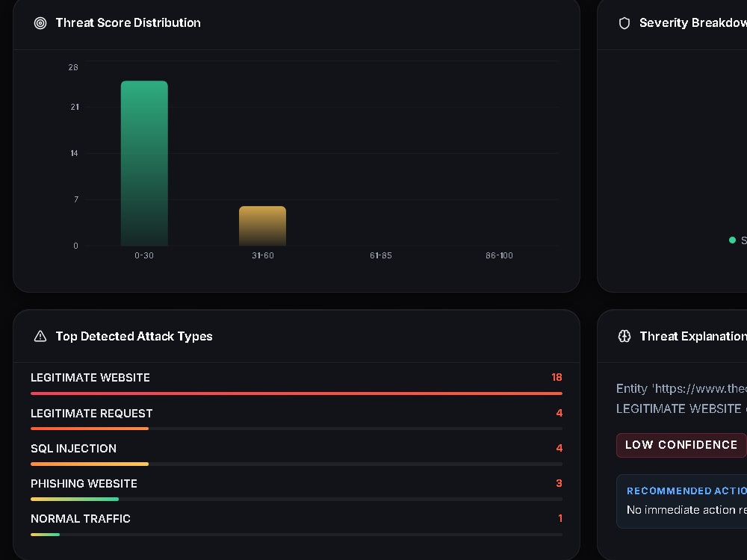Image resolution: width=747 pixels, height=560 pixels.
Task: Click the LOW CONFIDENCE badge
Action: (x=681, y=445)
